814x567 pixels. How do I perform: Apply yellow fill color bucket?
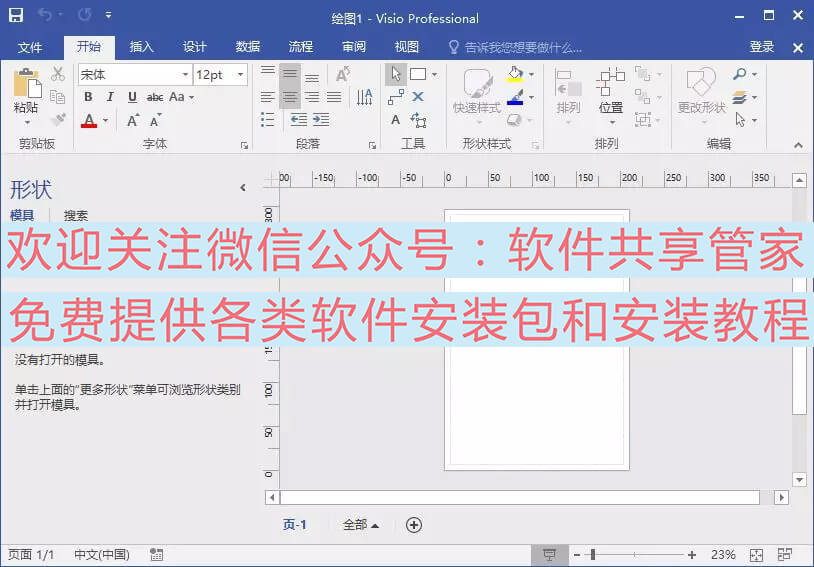click(x=515, y=74)
